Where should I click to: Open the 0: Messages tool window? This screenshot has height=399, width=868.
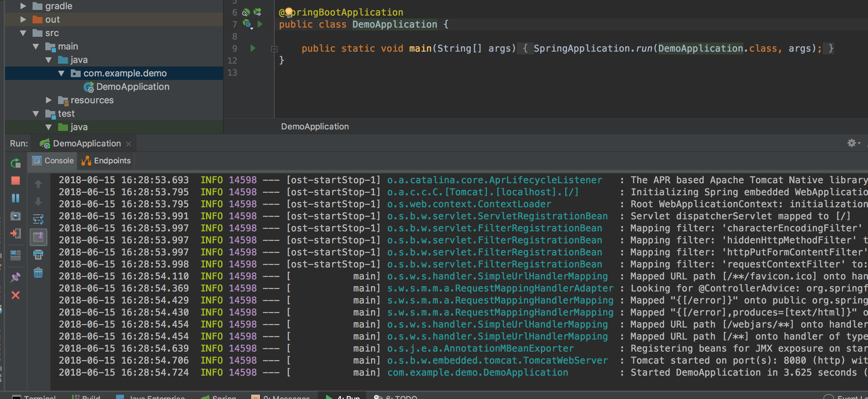click(280, 397)
